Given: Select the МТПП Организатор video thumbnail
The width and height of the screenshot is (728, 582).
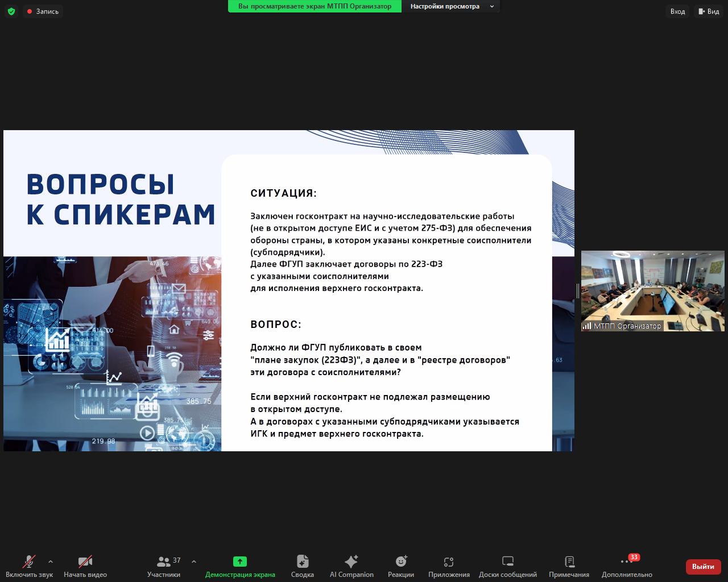Looking at the screenshot, I should (653, 291).
